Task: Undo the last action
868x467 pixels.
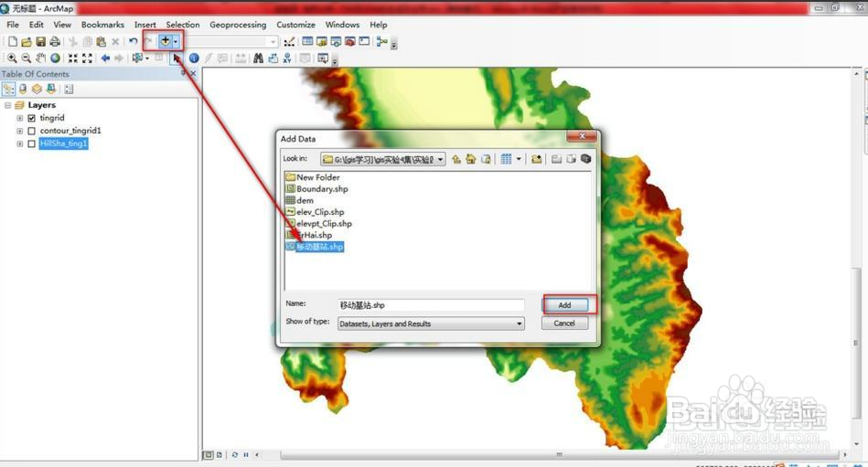Action: [x=133, y=41]
